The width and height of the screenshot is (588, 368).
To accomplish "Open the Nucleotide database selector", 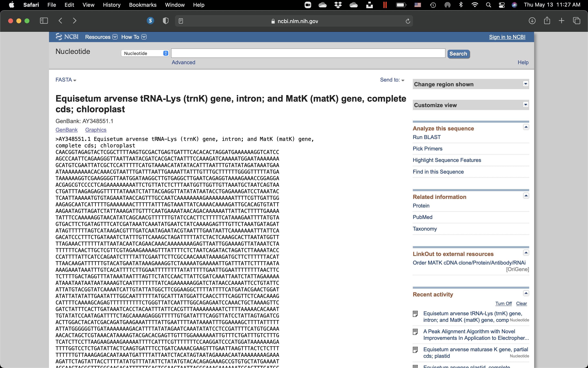I will pyautogui.click(x=145, y=53).
